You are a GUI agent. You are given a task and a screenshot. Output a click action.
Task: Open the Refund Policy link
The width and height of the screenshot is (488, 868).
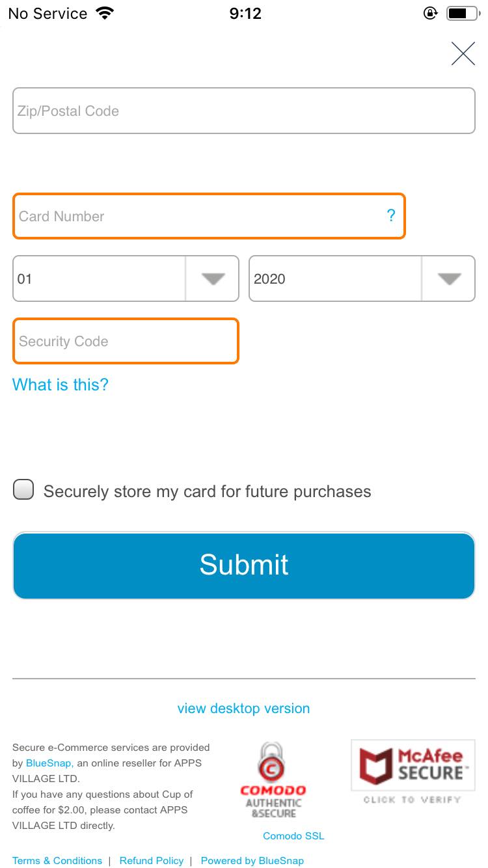tap(152, 860)
